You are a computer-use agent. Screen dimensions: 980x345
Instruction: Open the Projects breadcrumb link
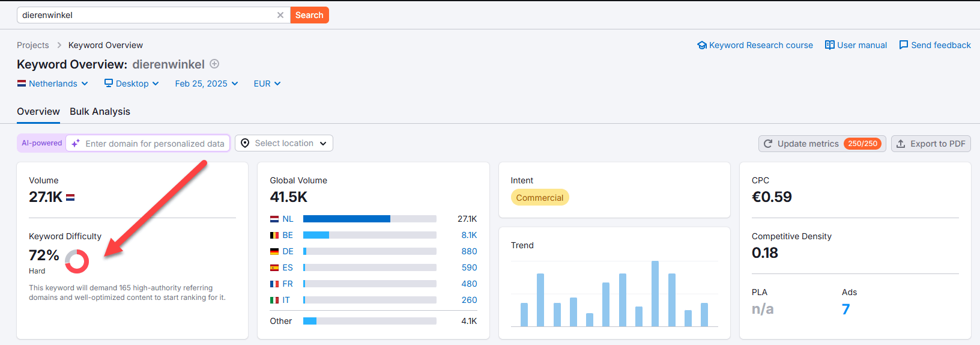(x=33, y=45)
